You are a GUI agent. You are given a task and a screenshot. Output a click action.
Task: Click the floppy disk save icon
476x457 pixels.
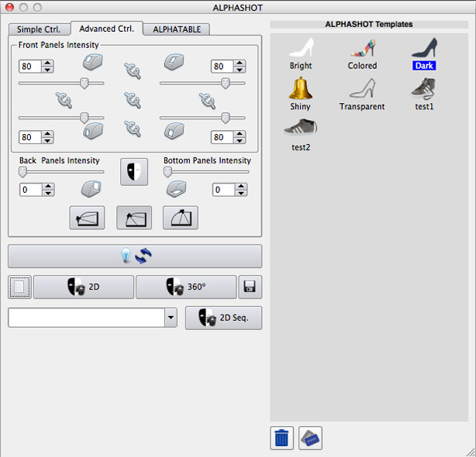coord(250,287)
